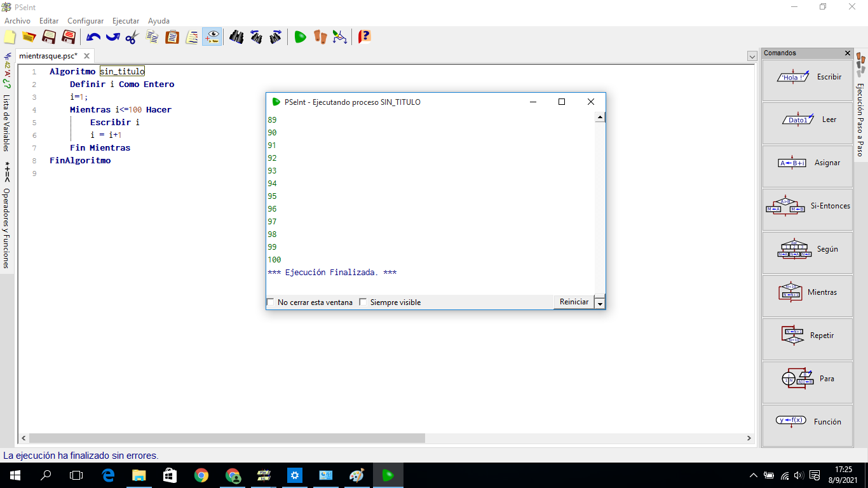Screen dimensions: 868x488
Task: Insert a Para loop
Action: [808, 383]
